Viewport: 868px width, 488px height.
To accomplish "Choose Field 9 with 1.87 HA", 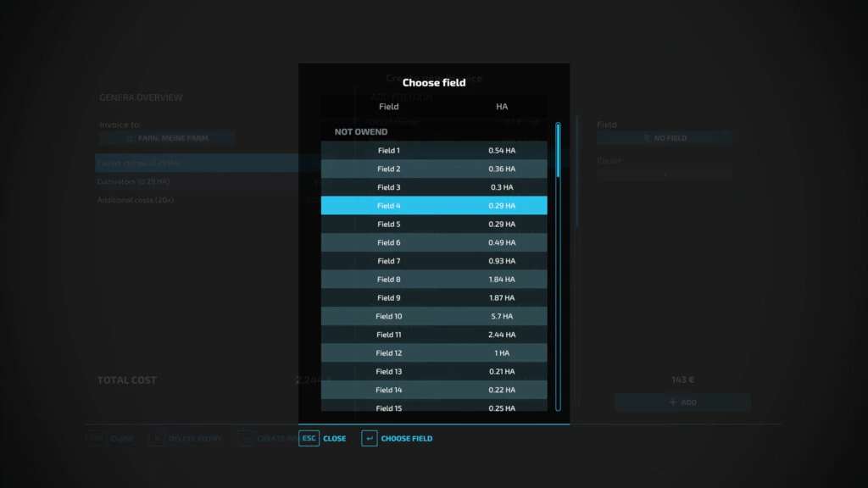I will (x=434, y=298).
